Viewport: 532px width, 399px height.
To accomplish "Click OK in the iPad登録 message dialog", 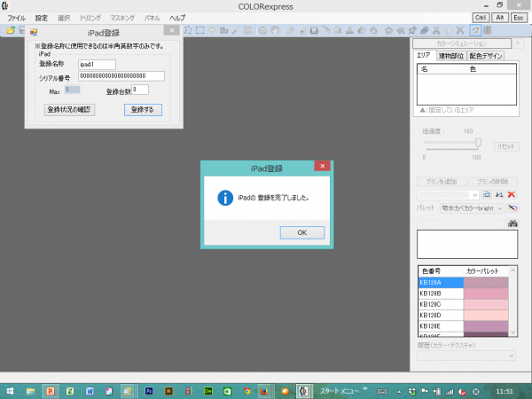I will tap(302, 232).
